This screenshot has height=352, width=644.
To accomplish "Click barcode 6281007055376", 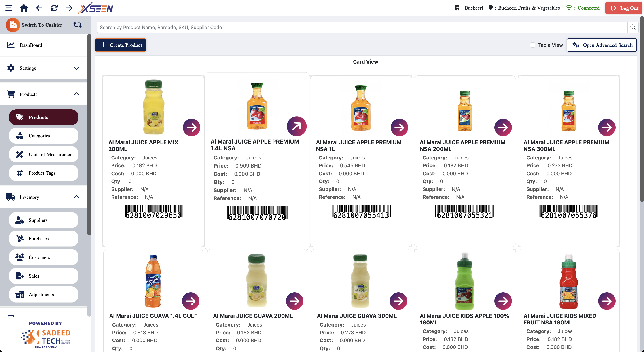I will (x=568, y=212).
